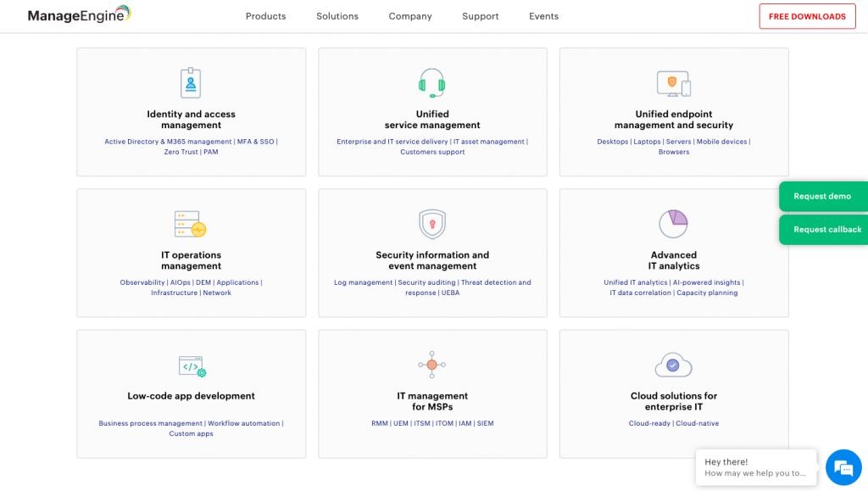Click the Request callback button
Image resolution: width=868 pixels, height=491 pixels.
click(824, 229)
